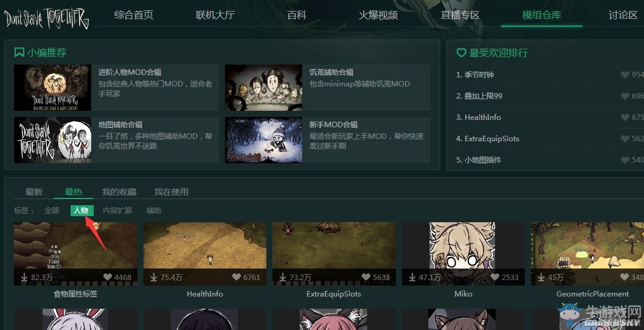
Task: Open the Miko character mod thumbnail
Action: click(x=463, y=253)
